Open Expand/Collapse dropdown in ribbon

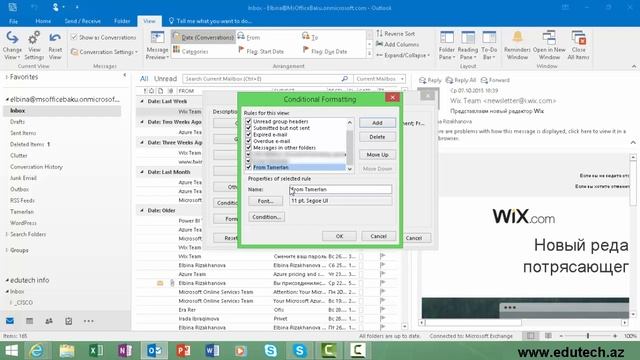pos(403,55)
